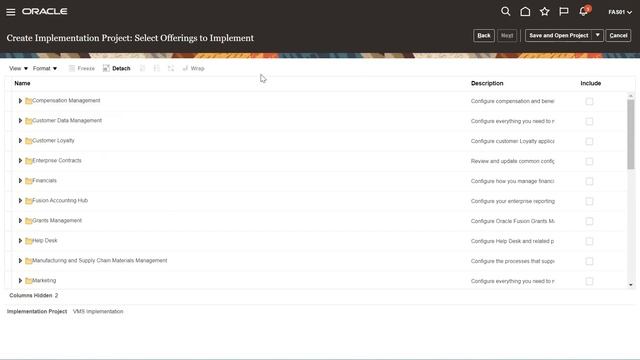Click the Name column header
The height and width of the screenshot is (360, 640).
pos(22,83)
